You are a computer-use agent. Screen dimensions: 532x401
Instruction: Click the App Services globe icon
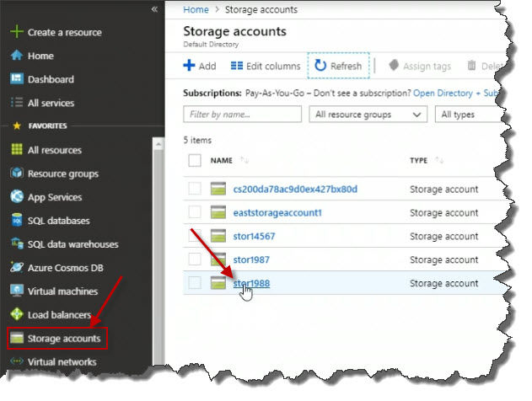coord(17,196)
